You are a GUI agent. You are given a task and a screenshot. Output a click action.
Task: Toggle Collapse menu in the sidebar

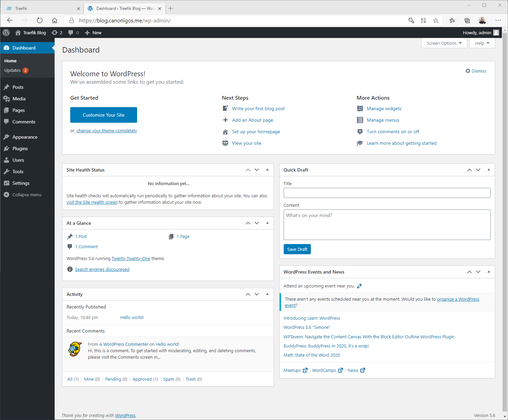coord(22,194)
